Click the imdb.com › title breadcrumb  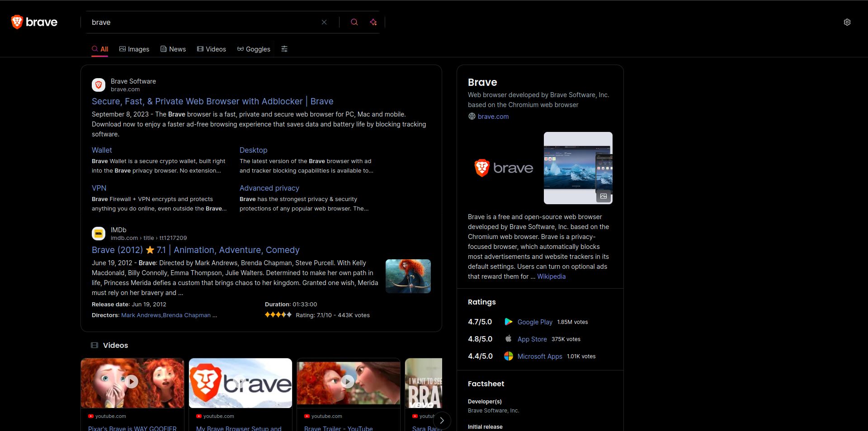[149, 238]
